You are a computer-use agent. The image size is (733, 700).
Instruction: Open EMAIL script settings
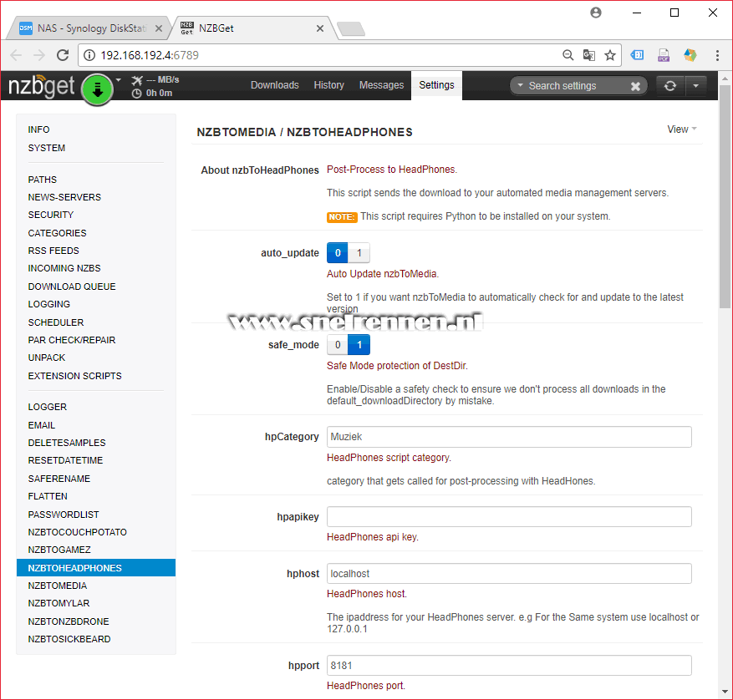coord(41,425)
